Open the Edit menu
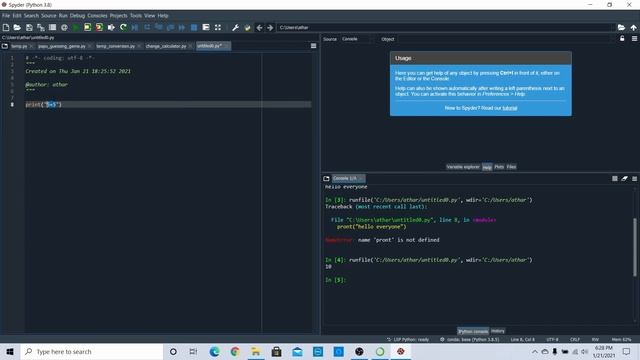 point(17,16)
